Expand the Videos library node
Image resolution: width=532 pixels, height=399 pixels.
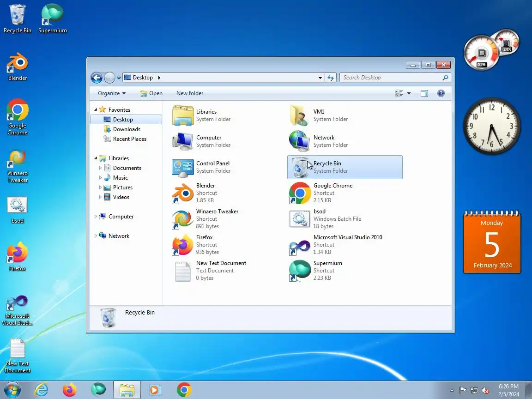(x=100, y=197)
